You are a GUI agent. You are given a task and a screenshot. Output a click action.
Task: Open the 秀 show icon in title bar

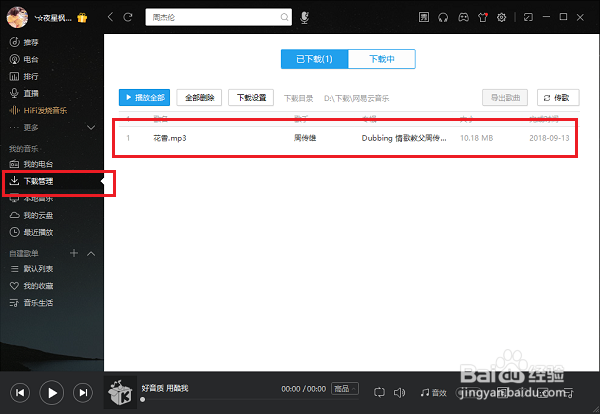(424, 17)
